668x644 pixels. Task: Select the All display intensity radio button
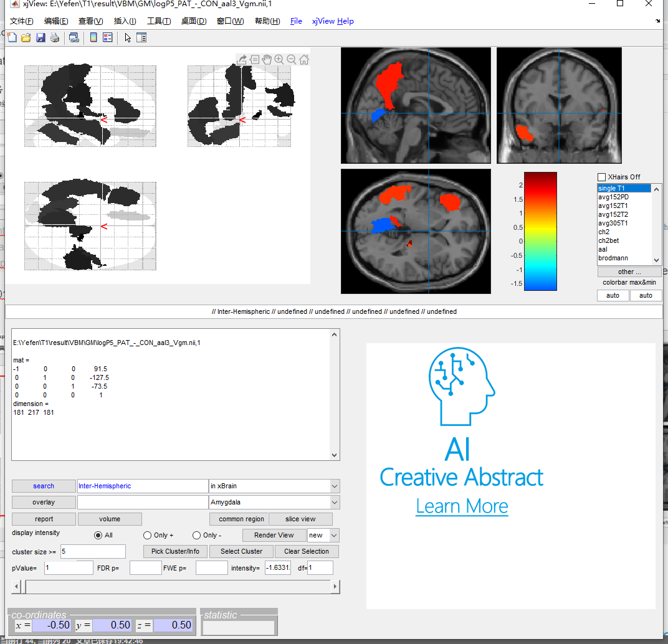tap(98, 536)
